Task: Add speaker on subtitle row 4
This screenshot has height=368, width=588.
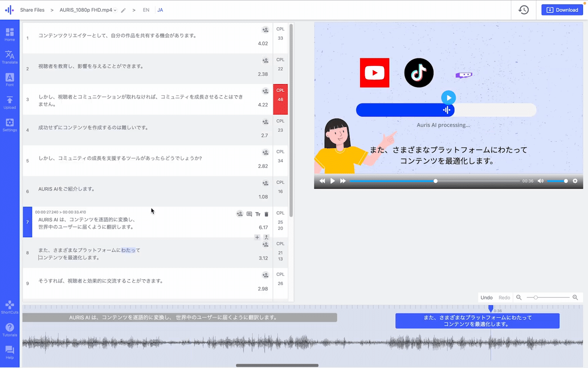Action: point(265,122)
